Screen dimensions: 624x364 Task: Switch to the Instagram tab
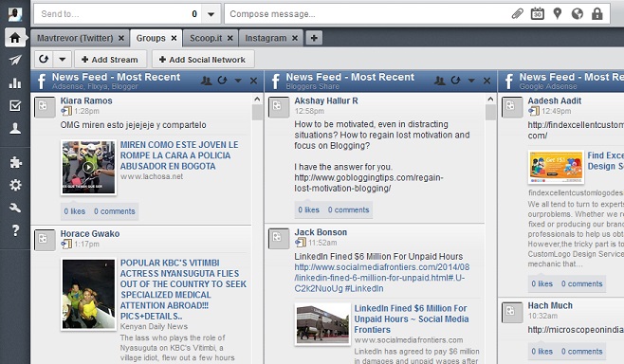coord(266,38)
